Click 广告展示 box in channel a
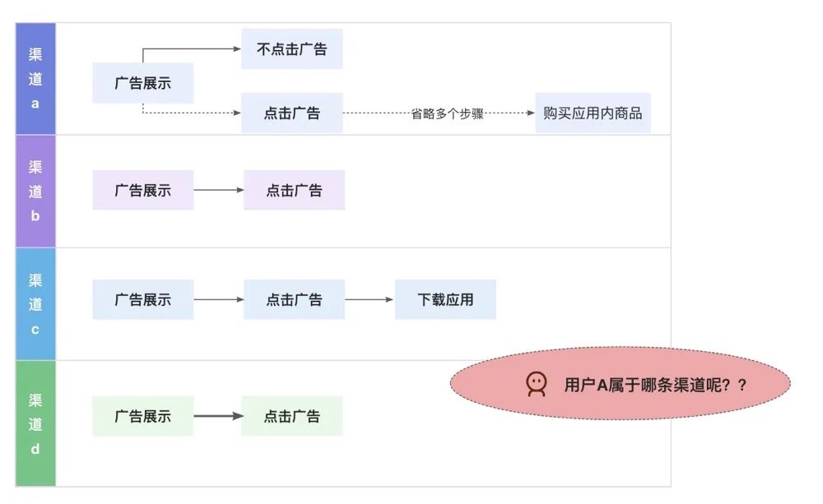 tap(142, 83)
